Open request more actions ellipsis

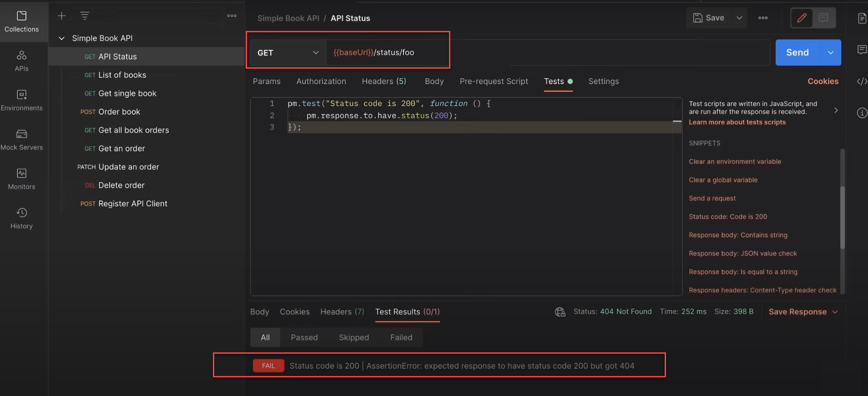(763, 18)
